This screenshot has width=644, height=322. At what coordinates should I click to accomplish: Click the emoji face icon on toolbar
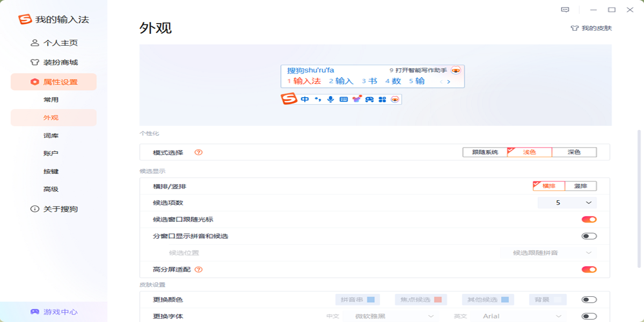394,99
